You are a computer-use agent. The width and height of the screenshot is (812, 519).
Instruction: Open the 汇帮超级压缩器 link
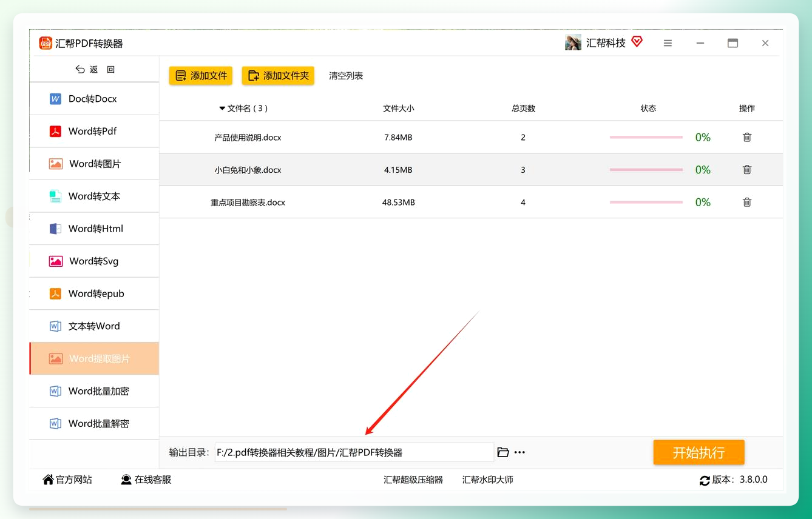(413, 480)
